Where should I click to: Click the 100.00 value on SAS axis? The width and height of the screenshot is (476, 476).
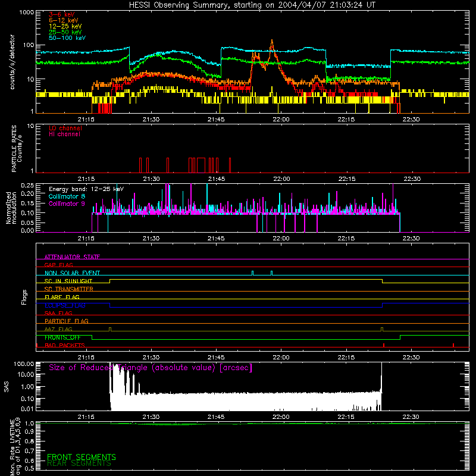[24, 364]
